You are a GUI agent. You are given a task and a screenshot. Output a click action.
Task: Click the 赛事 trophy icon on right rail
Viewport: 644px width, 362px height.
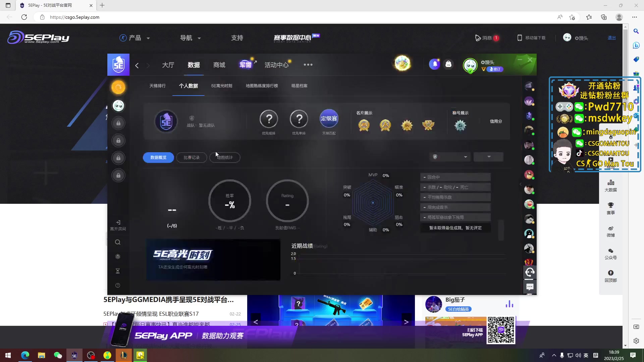[x=611, y=208]
